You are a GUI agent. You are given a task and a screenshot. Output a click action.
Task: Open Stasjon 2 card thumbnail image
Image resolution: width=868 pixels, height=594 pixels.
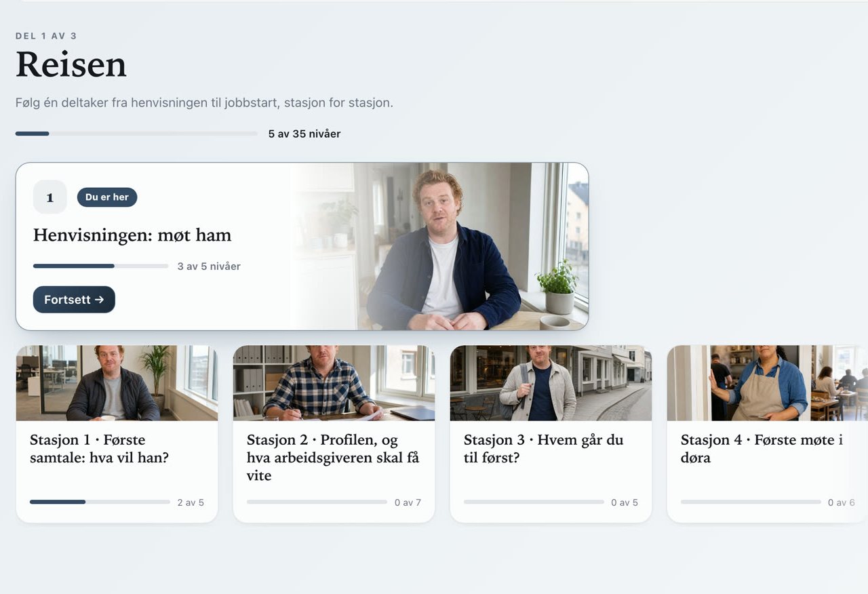[334, 383]
